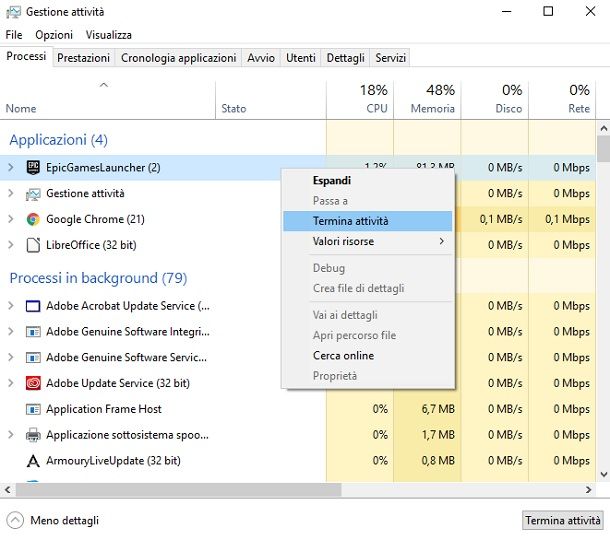This screenshot has height=540, width=610.
Task: Expand the LibreOffice (32 bit) row
Action: 11,245
